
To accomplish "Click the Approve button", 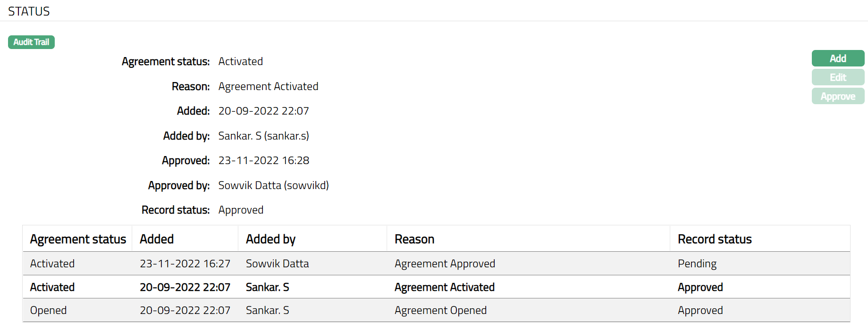I will tap(838, 96).
